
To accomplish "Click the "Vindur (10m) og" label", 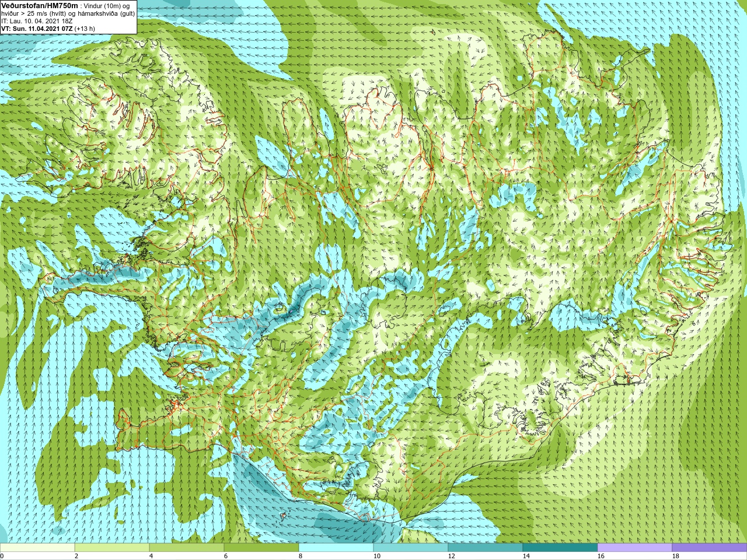I will click(107, 6).
